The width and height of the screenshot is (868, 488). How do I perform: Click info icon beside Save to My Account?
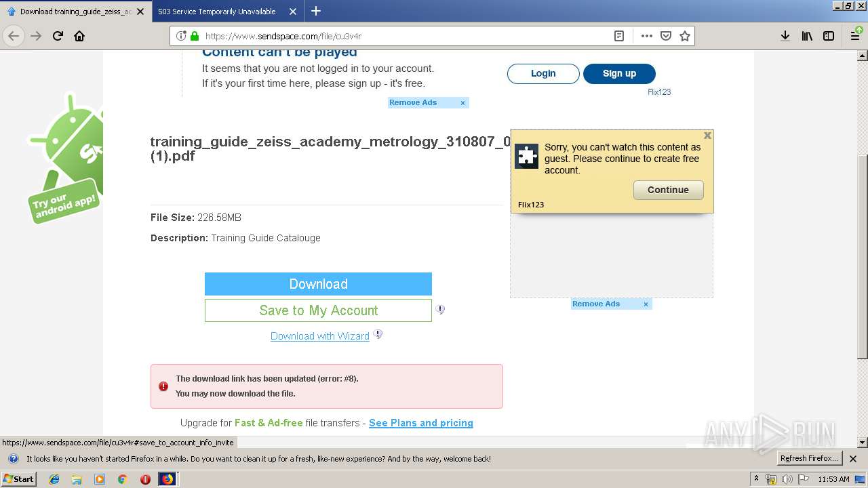(x=440, y=309)
